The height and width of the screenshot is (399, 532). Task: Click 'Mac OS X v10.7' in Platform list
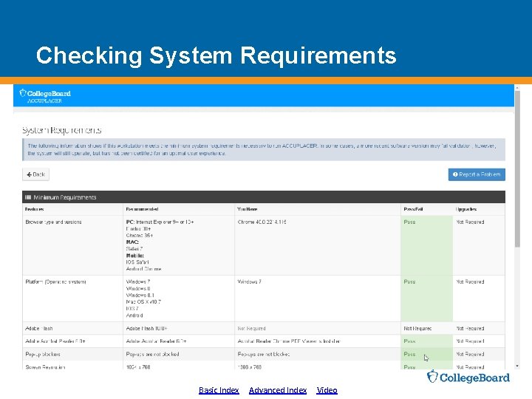(x=143, y=301)
